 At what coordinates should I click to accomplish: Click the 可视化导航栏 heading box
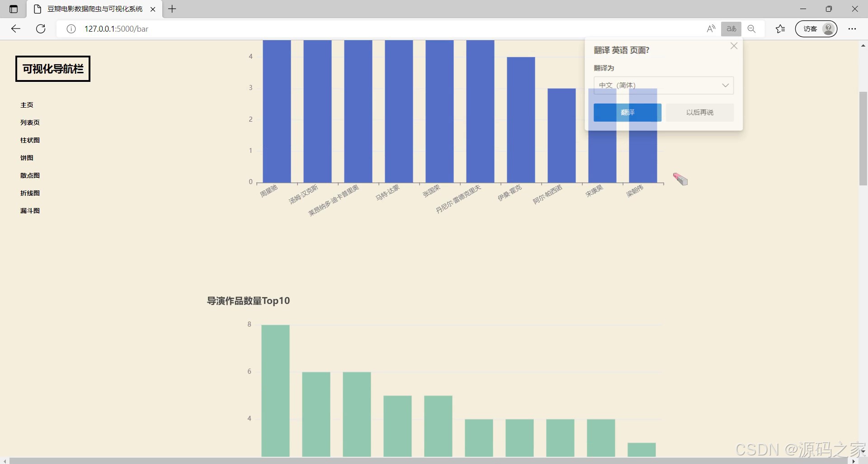click(x=53, y=69)
